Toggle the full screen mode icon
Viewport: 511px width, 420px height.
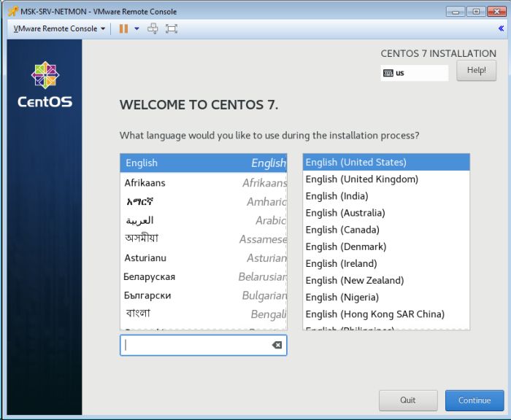click(172, 28)
